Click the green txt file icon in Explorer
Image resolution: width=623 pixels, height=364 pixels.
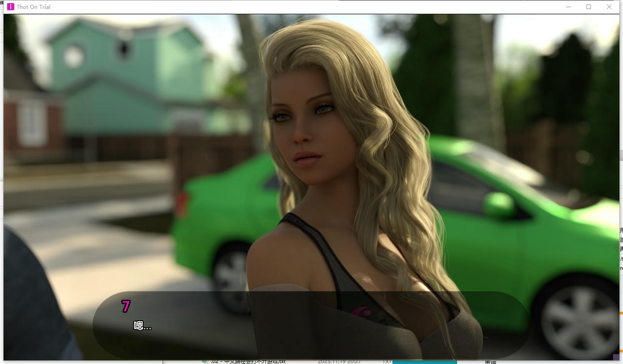(x=204, y=361)
